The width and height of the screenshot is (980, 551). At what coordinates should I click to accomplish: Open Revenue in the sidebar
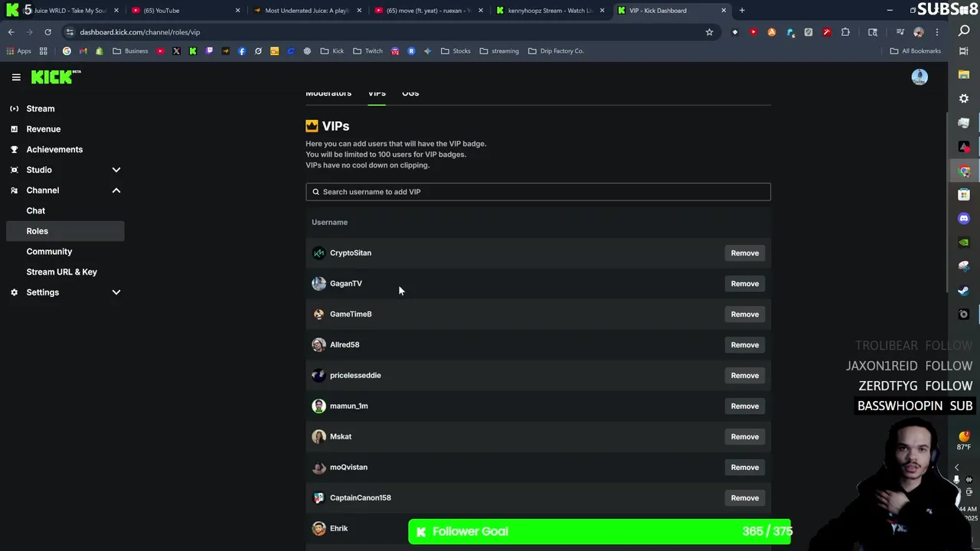(x=44, y=129)
